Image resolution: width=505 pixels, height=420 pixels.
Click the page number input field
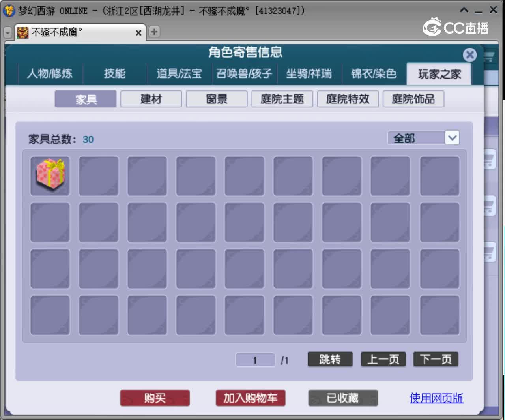(255, 360)
